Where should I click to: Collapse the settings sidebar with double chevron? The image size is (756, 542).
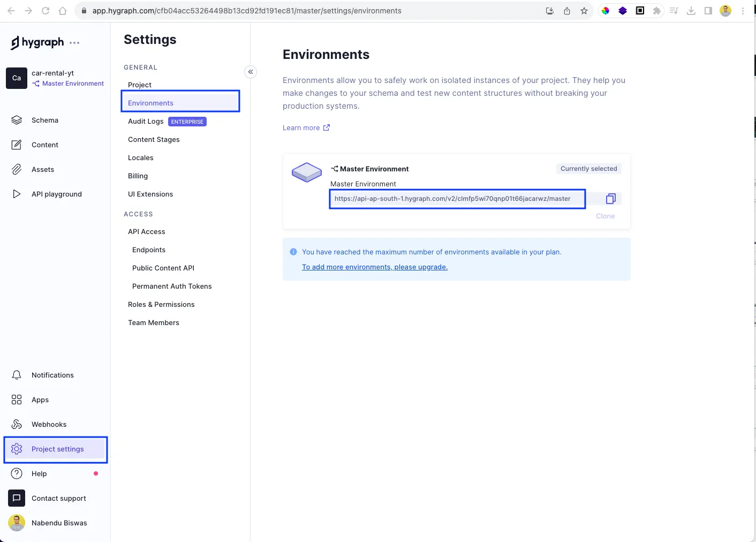[x=251, y=72]
